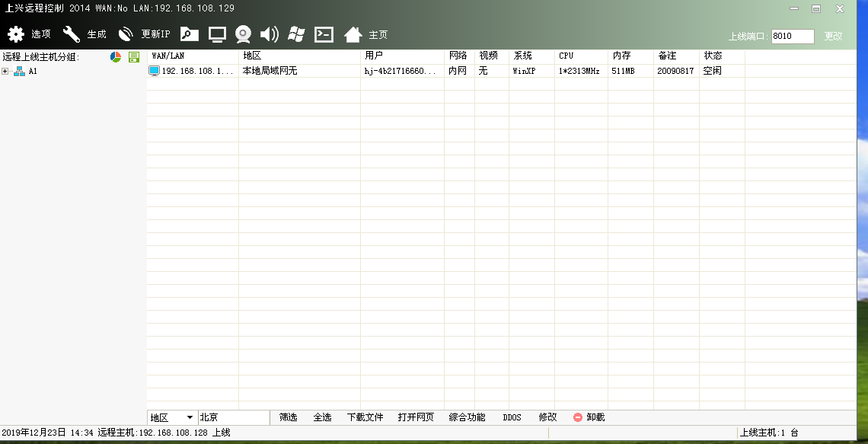
Task: Select the cell 本地局域网无
Action: 270,71
